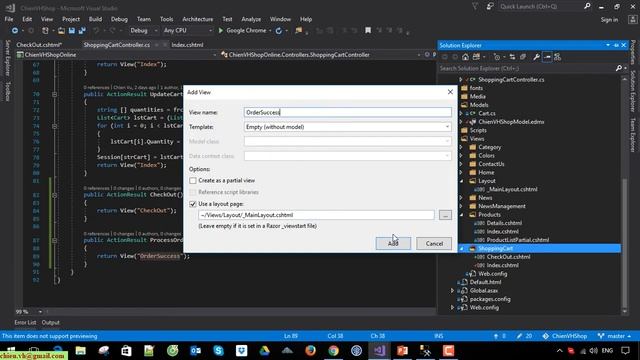The width and height of the screenshot is (640, 360).
Task: Click the Open File toolbar icon
Action: tap(61, 31)
